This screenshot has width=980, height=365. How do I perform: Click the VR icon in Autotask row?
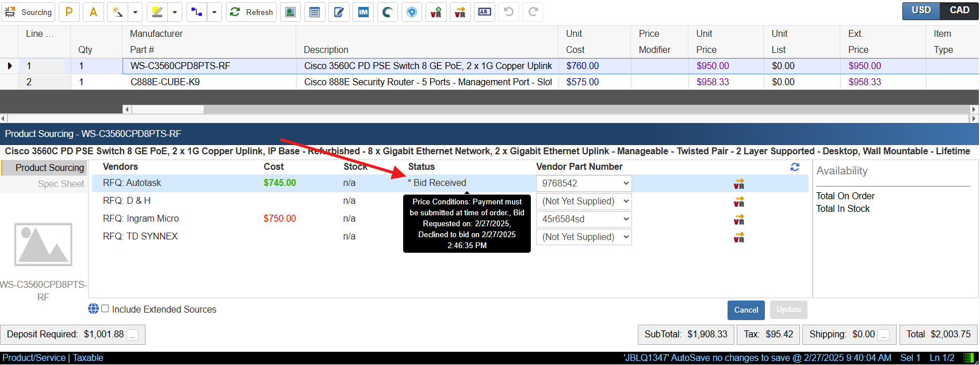tap(739, 184)
